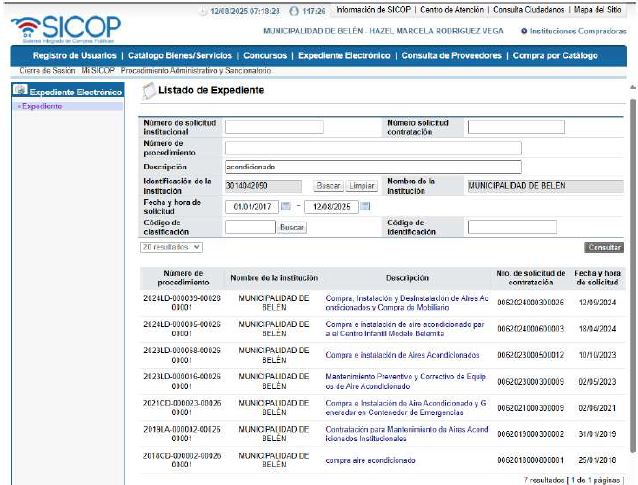638x485 pixels.
Task: Click solicitud number 0062018000800001
Action: (x=530, y=460)
